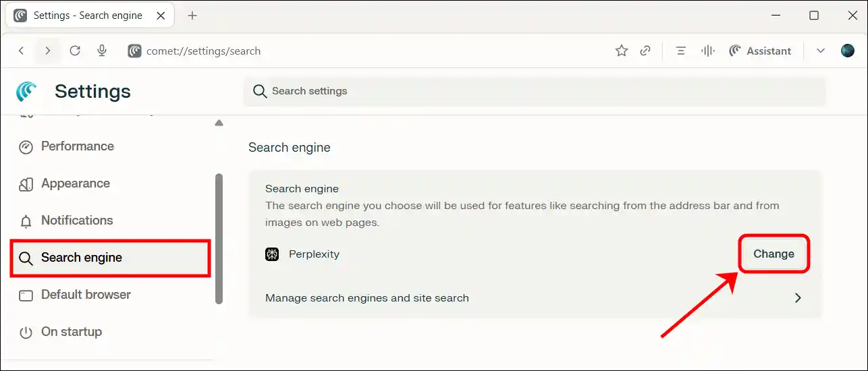Select Default browser in sidebar
868x371 pixels.
[86, 295]
